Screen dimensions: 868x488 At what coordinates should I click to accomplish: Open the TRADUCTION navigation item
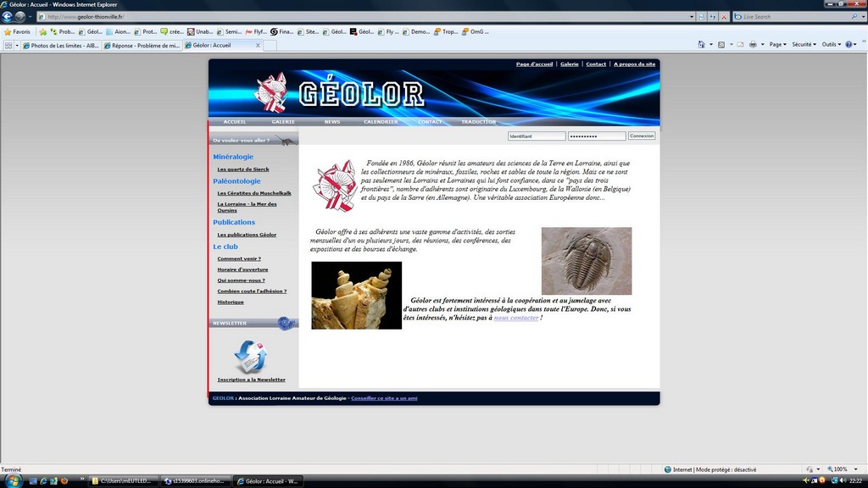tap(478, 122)
